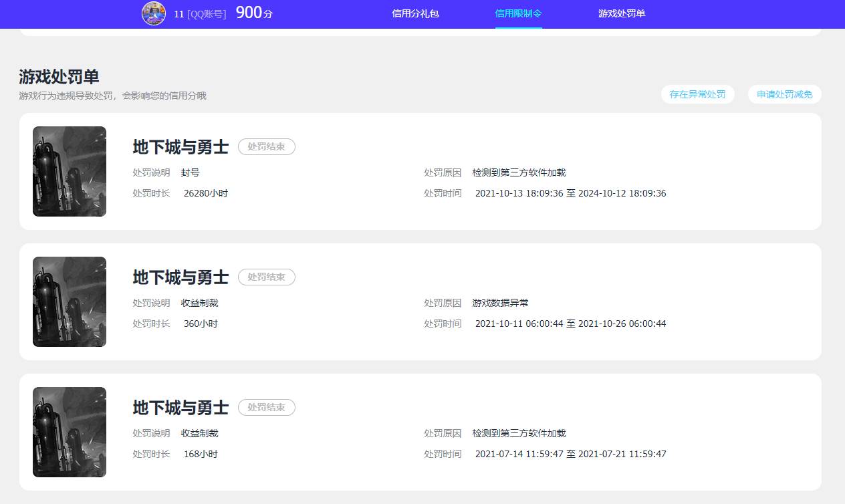Click the thumbnail of the second penalty record

[69, 301]
